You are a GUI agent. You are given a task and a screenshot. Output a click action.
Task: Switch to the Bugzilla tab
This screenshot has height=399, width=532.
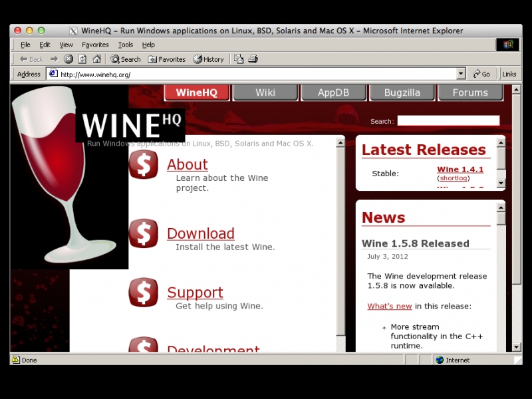[402, 92]
